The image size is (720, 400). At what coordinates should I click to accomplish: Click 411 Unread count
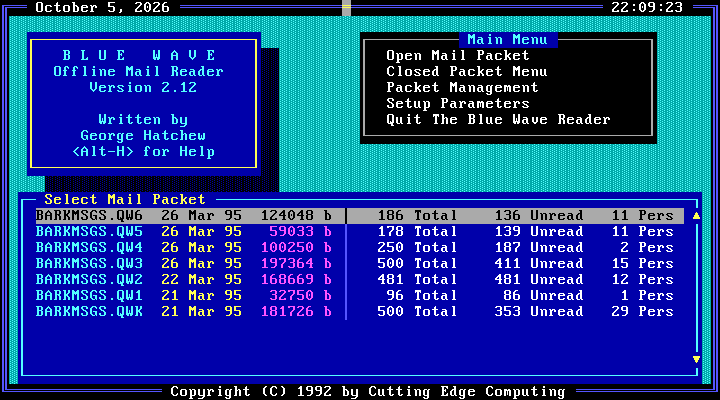pyautogui.click(x=539, y=264)
